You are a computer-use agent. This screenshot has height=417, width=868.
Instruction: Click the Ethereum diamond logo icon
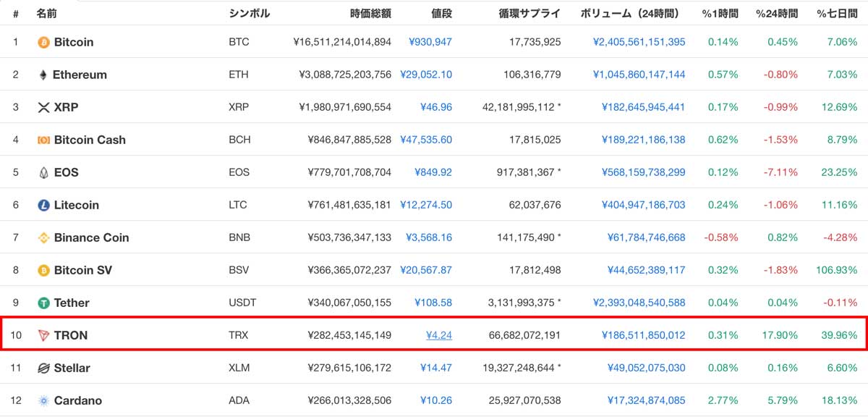click(43, 75)
